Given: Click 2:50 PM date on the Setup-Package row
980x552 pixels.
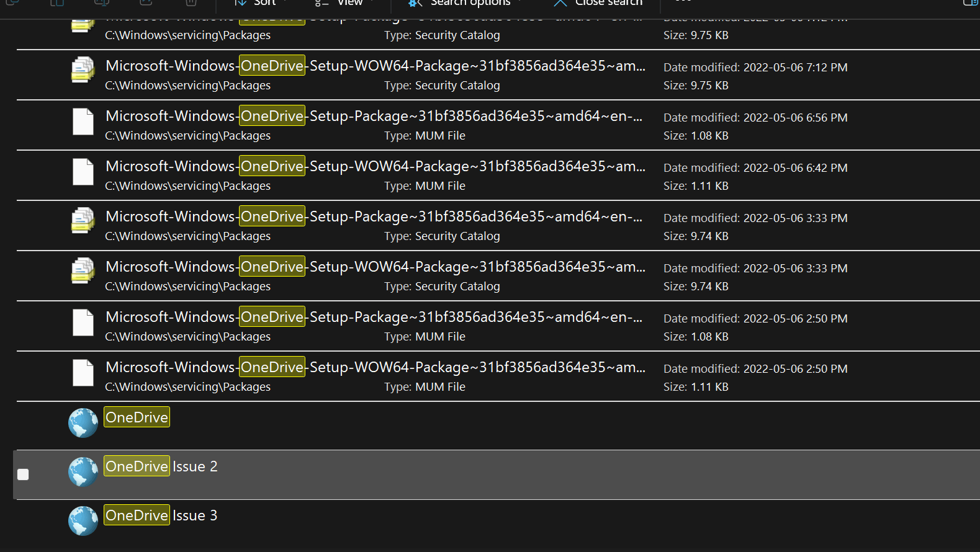Looking at the screenshot, I should click(755, 318).
